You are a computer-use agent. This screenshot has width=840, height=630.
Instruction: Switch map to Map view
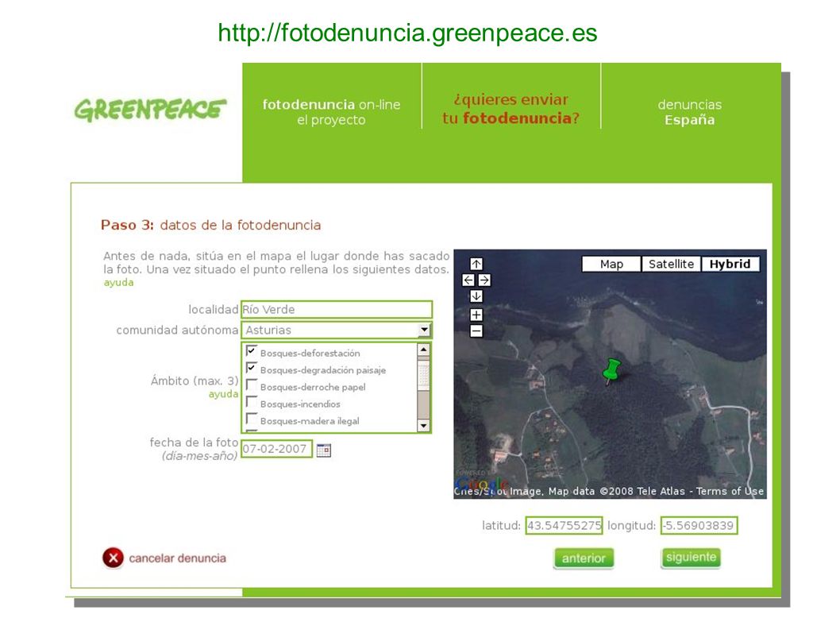pos(611,264)
